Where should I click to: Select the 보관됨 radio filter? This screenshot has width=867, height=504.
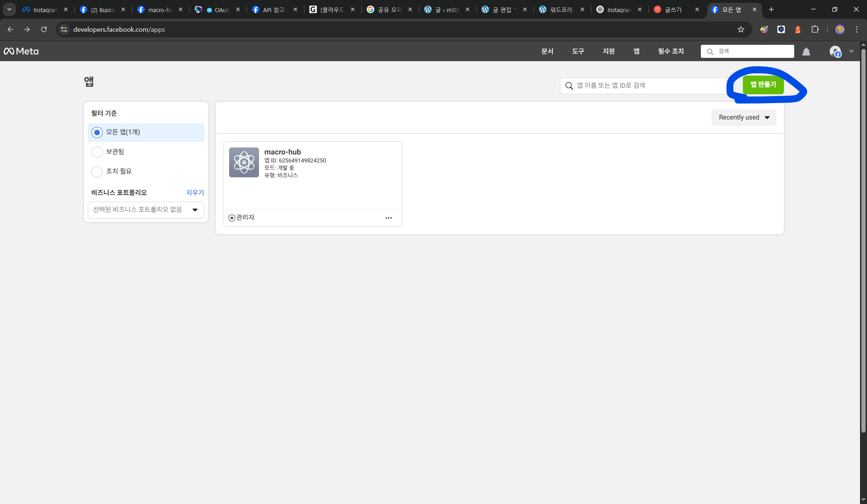pos(97,152)
